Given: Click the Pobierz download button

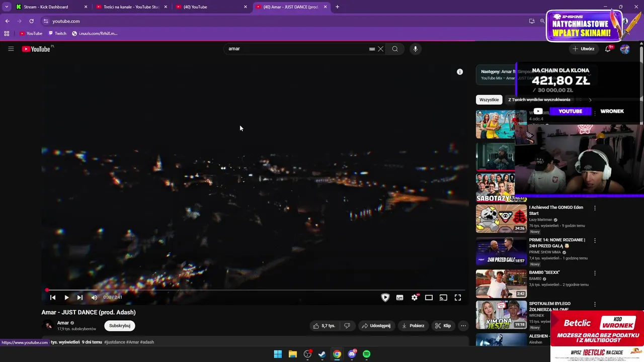Looking at the screenshot, I should pyautogui.click(x=413, y=326).
